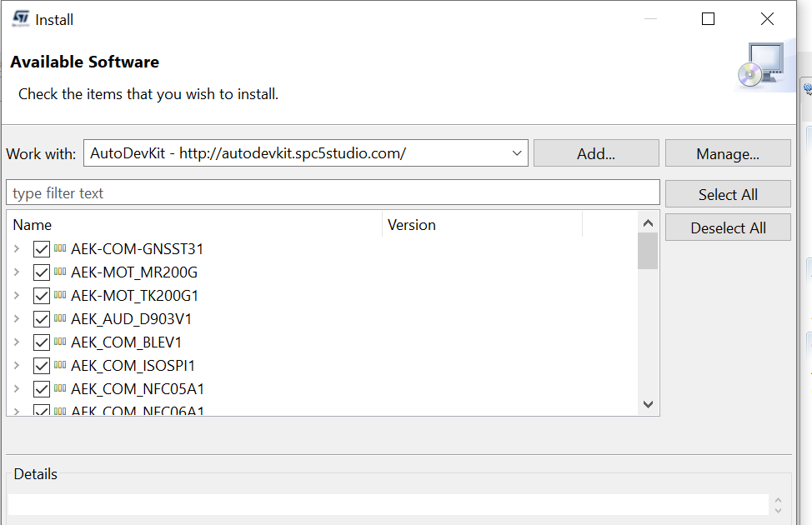
Task: Sort the list by Name column header
Action: click(192, 224)
